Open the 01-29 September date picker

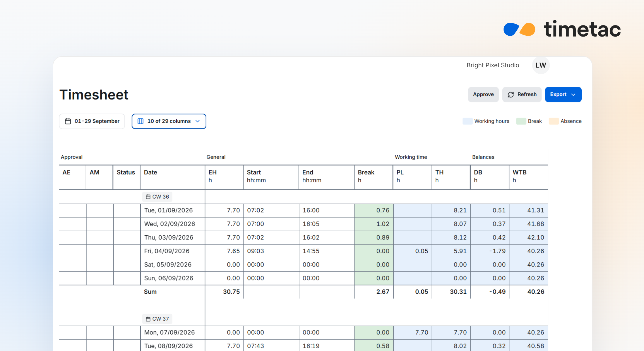point(92,121)
